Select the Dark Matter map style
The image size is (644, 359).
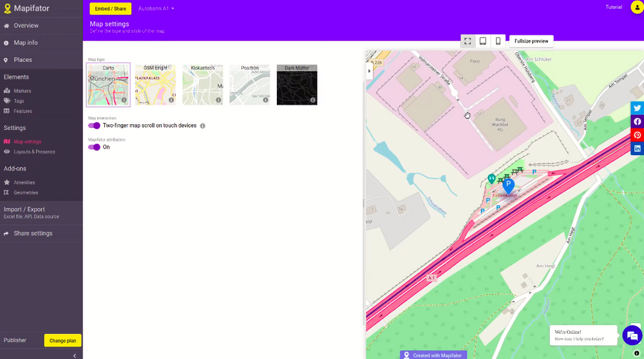pos(297,84)
